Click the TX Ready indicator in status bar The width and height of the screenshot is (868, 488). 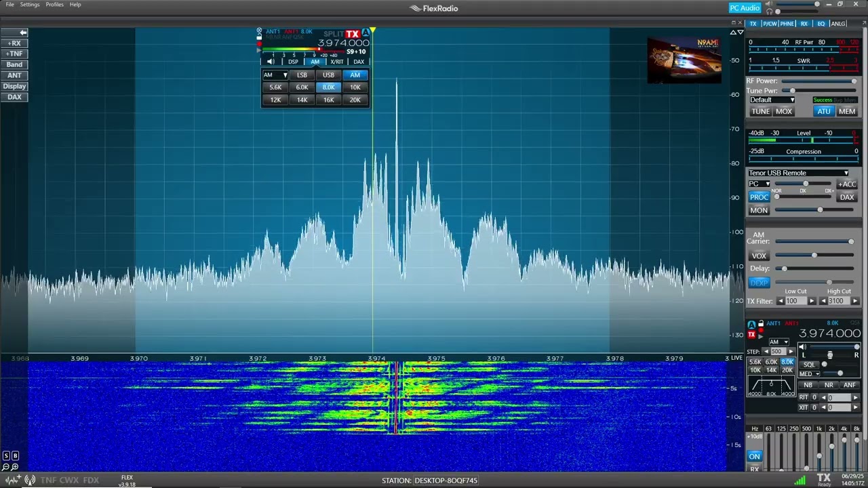(x=824, y=479)
